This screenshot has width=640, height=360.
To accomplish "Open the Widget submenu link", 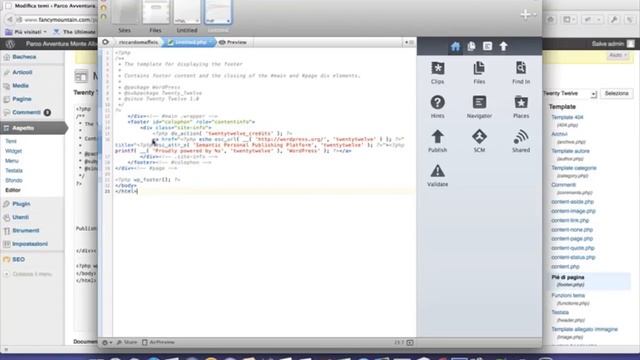I will (13, 151).
